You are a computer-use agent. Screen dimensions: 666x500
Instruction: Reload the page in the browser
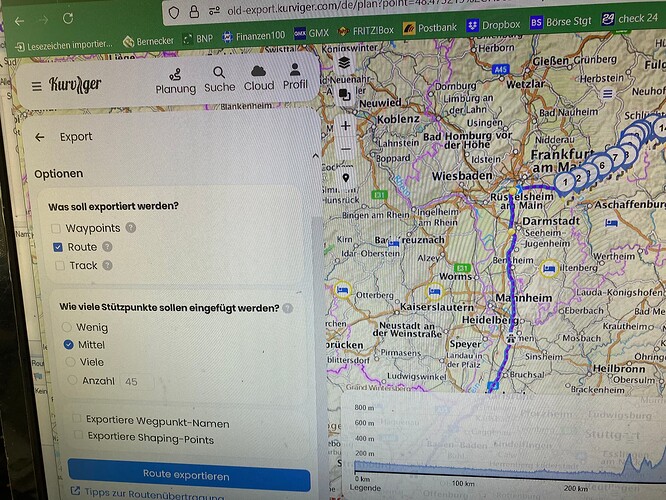click(x=68, y=18)
